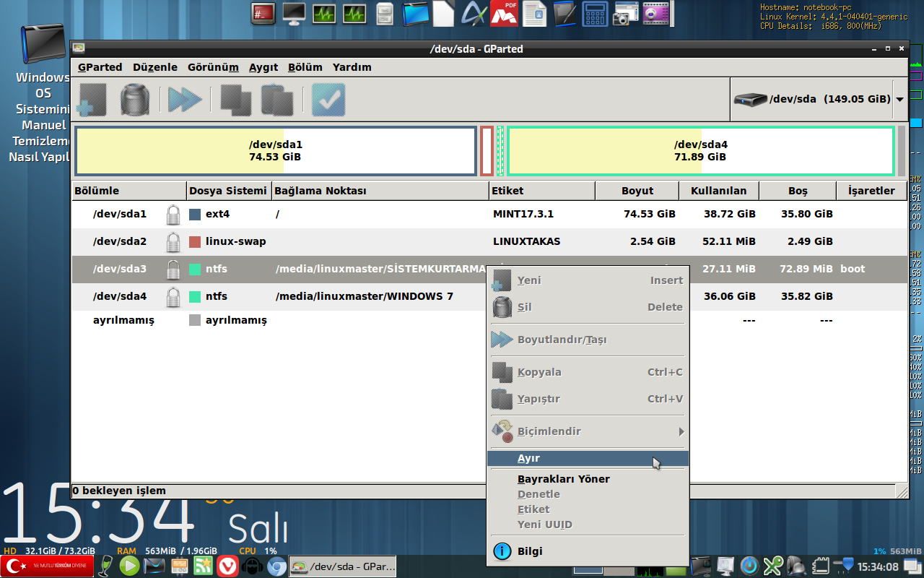Screen dimensions: 924x578
Task: Click the ntfs green swatch on /dev/sda4 row
Action: 195,297
